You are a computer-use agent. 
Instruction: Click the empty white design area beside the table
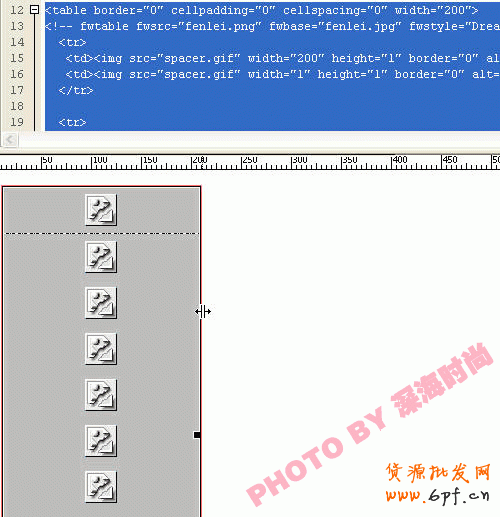point(333,267)
